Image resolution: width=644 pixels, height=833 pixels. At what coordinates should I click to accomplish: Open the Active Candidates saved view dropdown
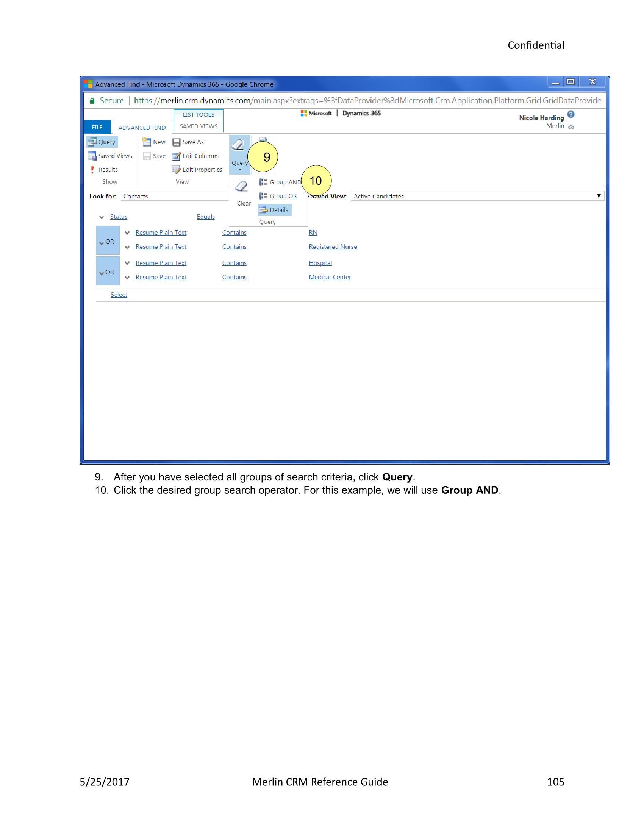click(600, 196)
